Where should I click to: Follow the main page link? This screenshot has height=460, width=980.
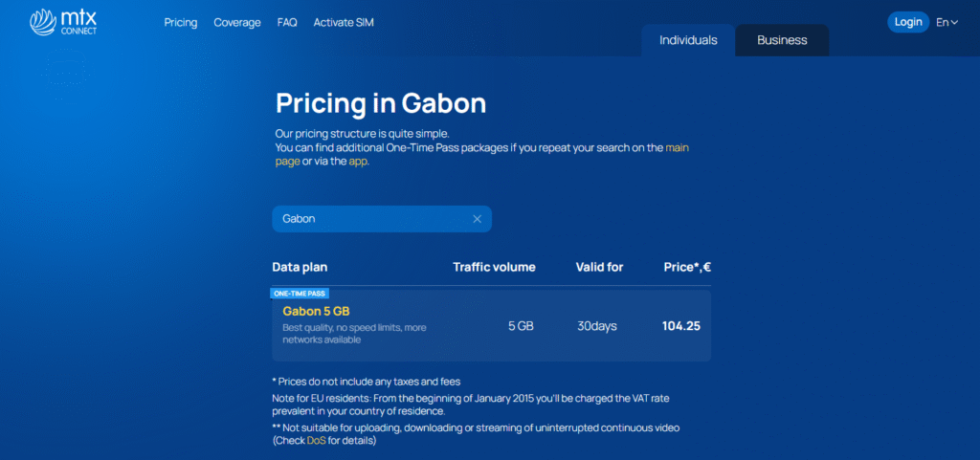[x=677, y=148]
